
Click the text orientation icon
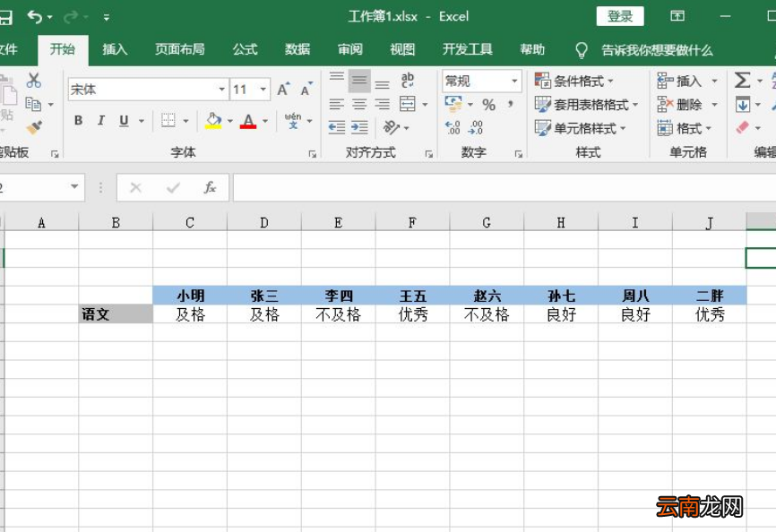[391, 127]
